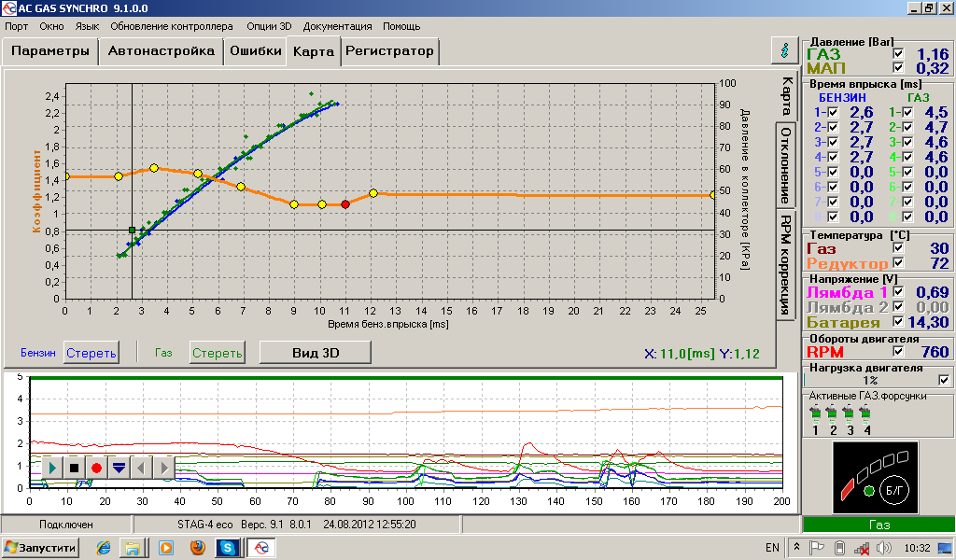Switch to the Автонастройка tab
956x560 pixels.
coord(161,50)
